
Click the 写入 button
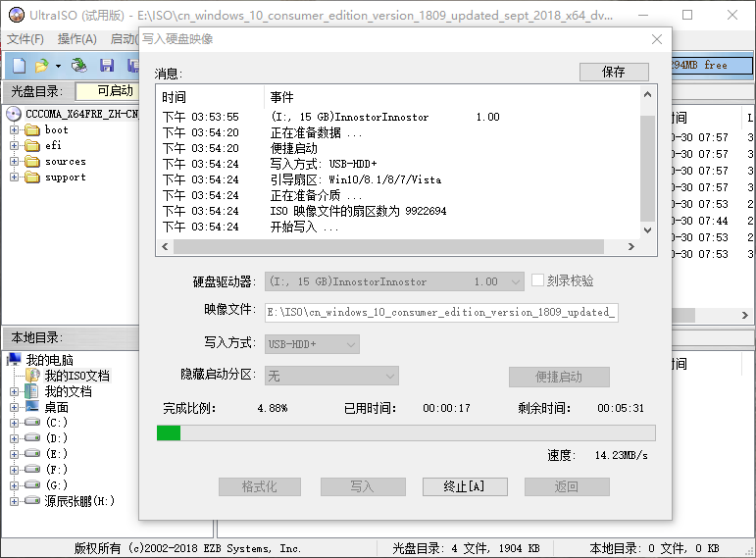point(363,486)
